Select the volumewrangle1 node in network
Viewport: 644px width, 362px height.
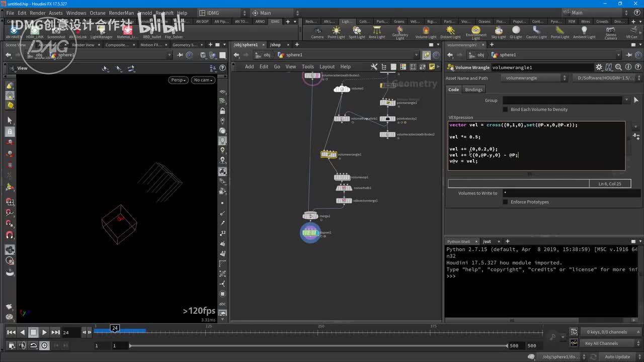[x=329, y=154]
